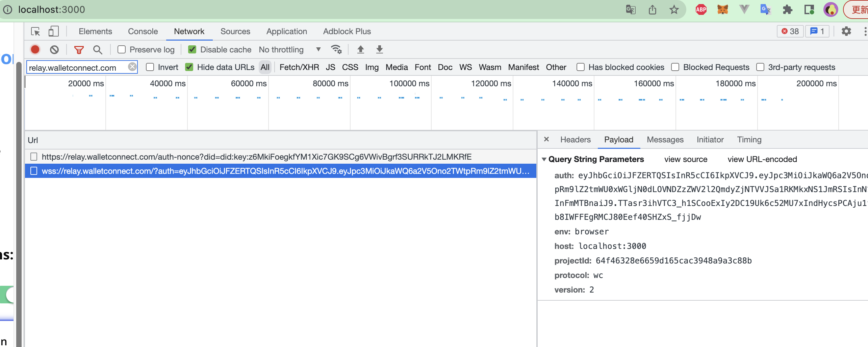Check the Invert filter
This screenshot has height=347, width=868.
pos(150,67)
